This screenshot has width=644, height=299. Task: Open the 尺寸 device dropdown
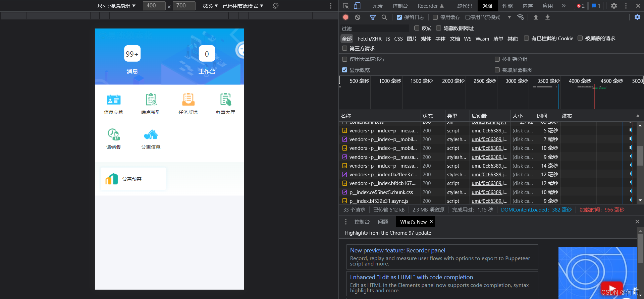click(x=116, y=6)
